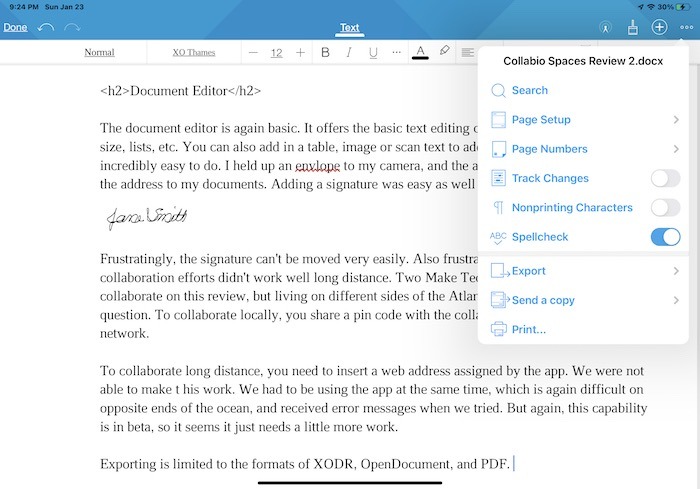Open Page Numbers menu entry
This screenshot has height=489, width=700.
pos(583,149)
